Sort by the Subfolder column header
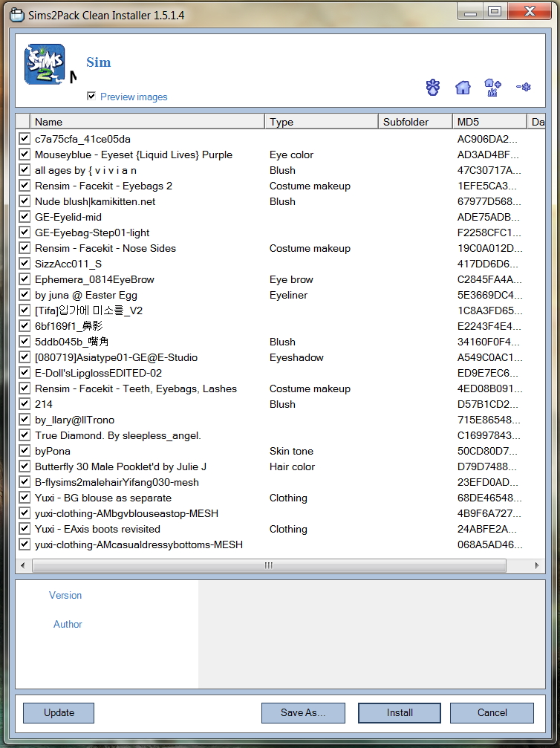Screen dimensions: 560x748 pos(415,122)
